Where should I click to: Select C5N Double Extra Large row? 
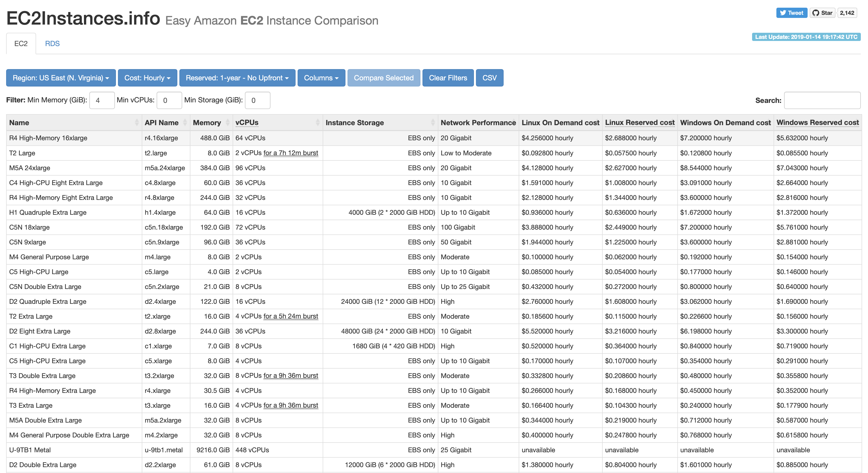click(x=434, y=287)
